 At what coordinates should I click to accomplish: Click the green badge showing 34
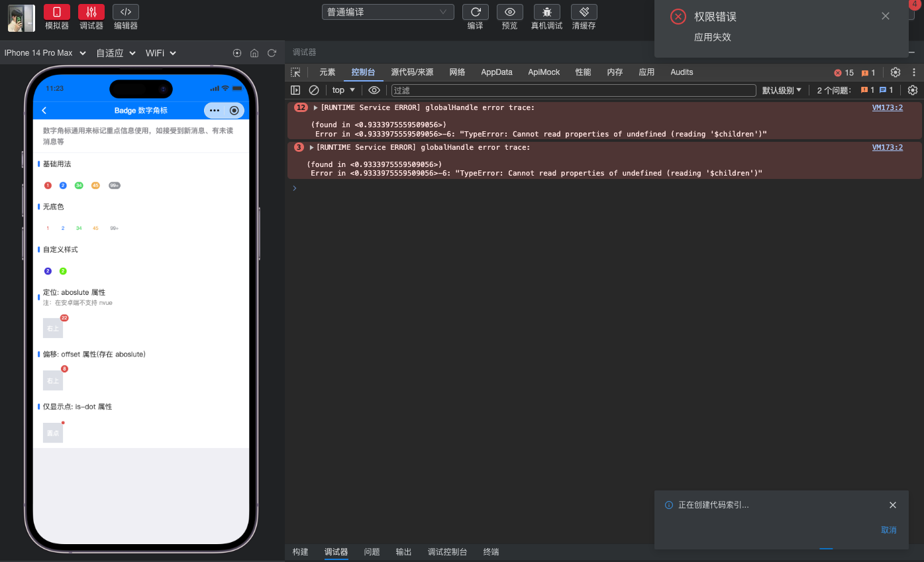(79, 186)
